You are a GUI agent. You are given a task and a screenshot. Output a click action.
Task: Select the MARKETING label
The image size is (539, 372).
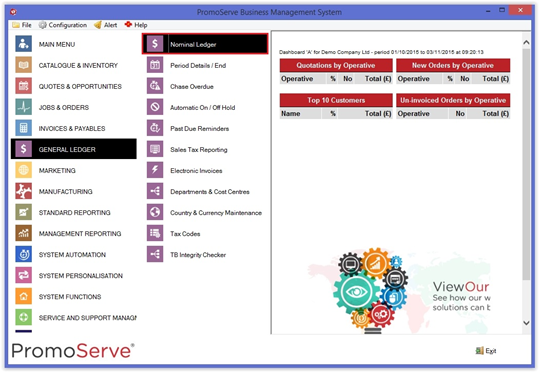click(57, 170)
